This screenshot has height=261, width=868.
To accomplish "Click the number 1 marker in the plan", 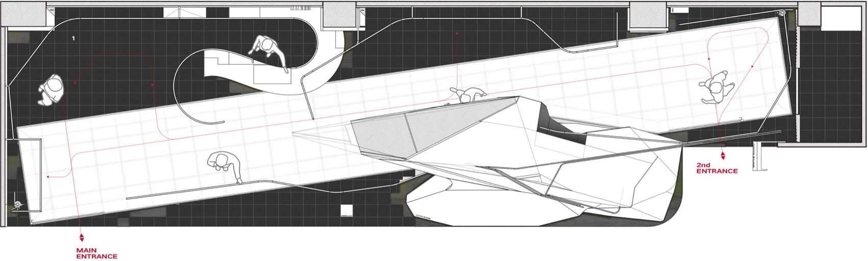I will [x=74, y=39].
